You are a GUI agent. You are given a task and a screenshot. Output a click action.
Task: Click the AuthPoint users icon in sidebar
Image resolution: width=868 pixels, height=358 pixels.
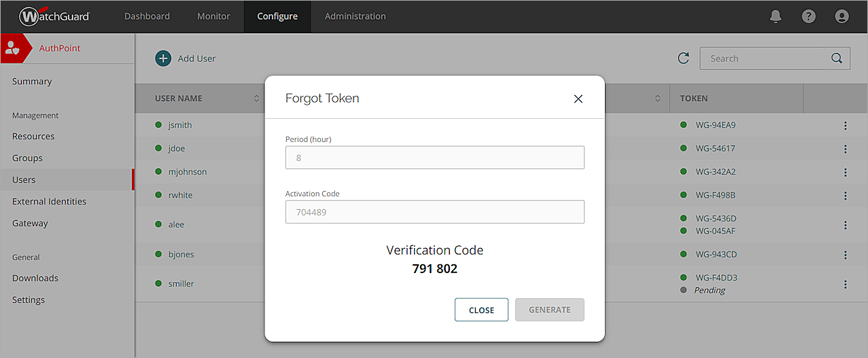13,48
